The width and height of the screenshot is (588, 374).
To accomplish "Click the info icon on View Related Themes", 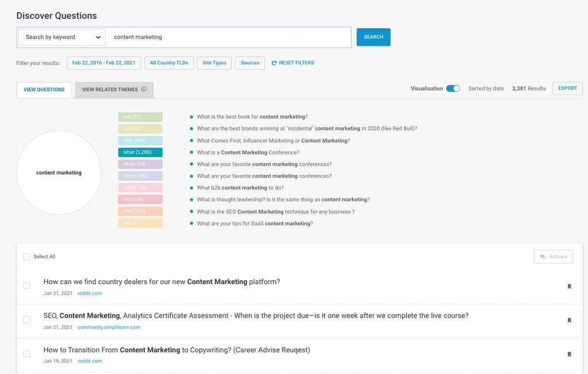I will coord(144,89).
